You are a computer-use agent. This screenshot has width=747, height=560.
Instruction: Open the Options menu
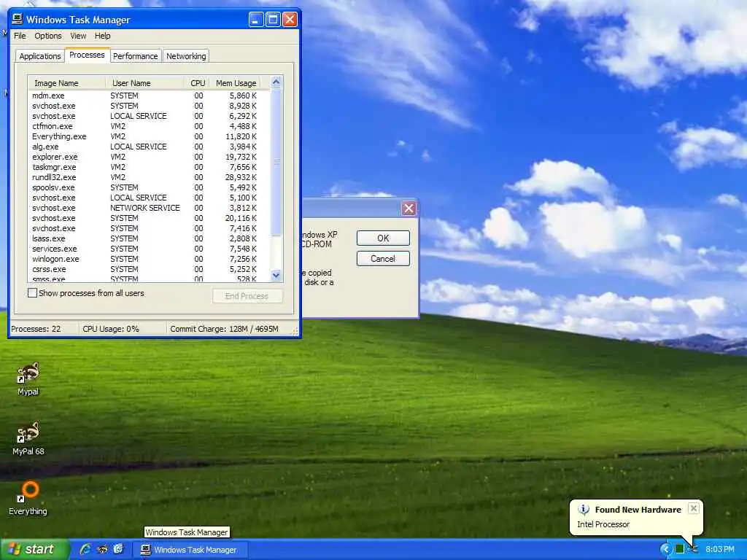[x=48, y=36]
